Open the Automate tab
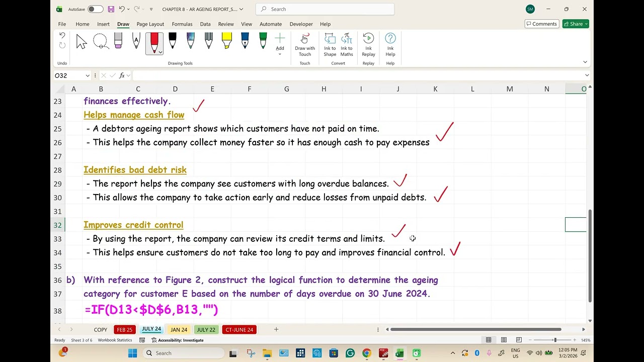 pyautogui.click(x=271, y=24)
